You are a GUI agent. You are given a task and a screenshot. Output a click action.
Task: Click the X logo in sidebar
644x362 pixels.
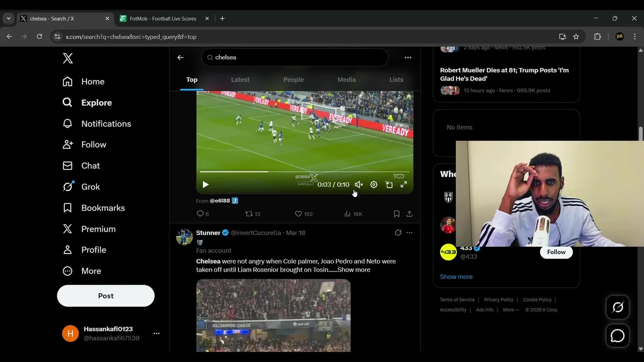[68, 58]
